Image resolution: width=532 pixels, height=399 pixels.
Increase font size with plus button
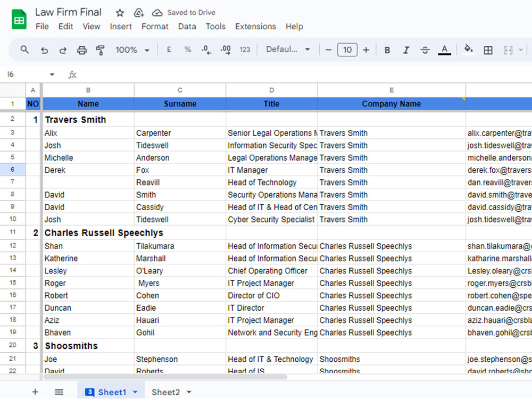[x=366, y=50]
